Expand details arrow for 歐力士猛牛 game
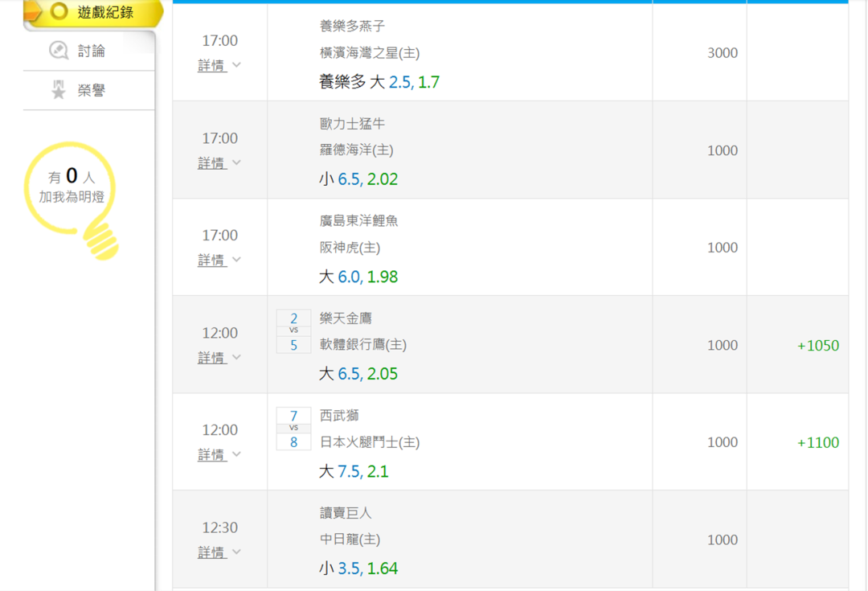This screenshot has height=591, width=868. (236, 162)
